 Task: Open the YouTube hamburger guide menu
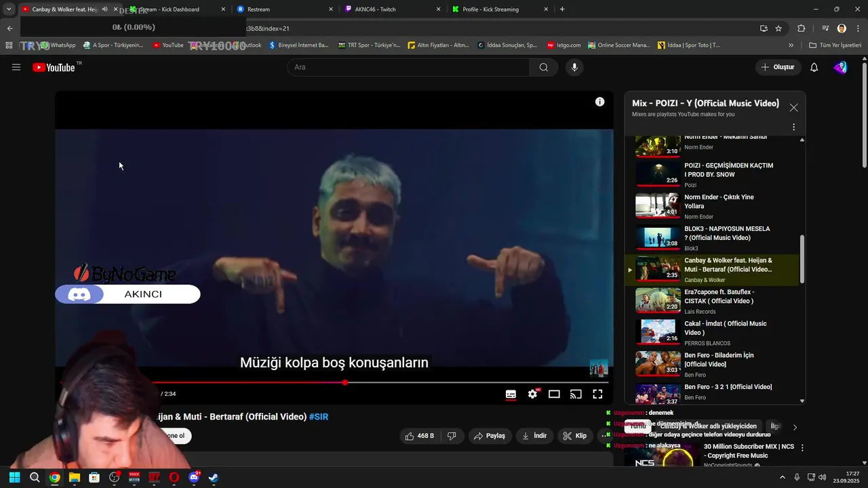click(16, 67)
